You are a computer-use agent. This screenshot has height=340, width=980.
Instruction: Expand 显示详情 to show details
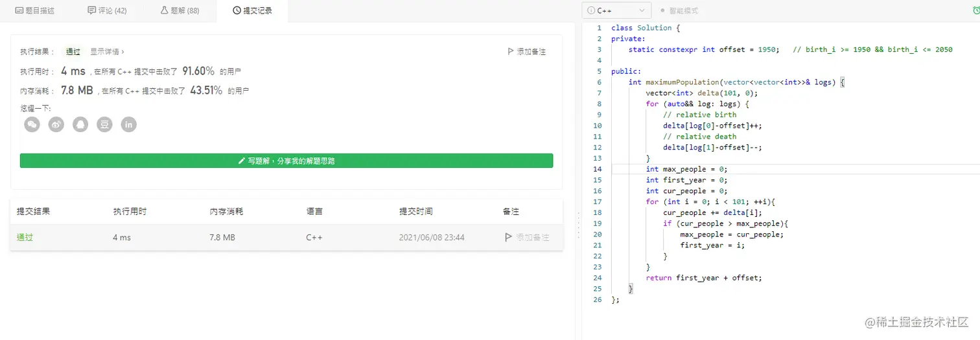click(x=108, y=52)
